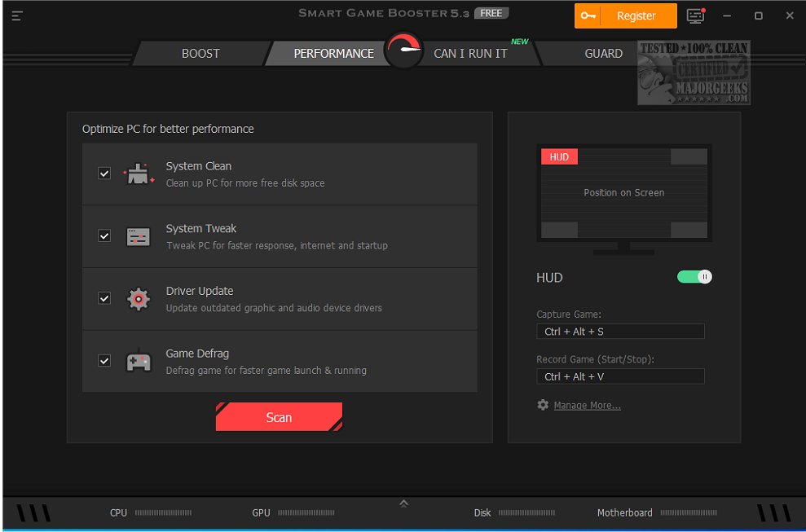Image resolution: width=806 pixels, height=532 pixels.
Task: Minimize the Smart Game Booster window
Action: coord(727,16)
